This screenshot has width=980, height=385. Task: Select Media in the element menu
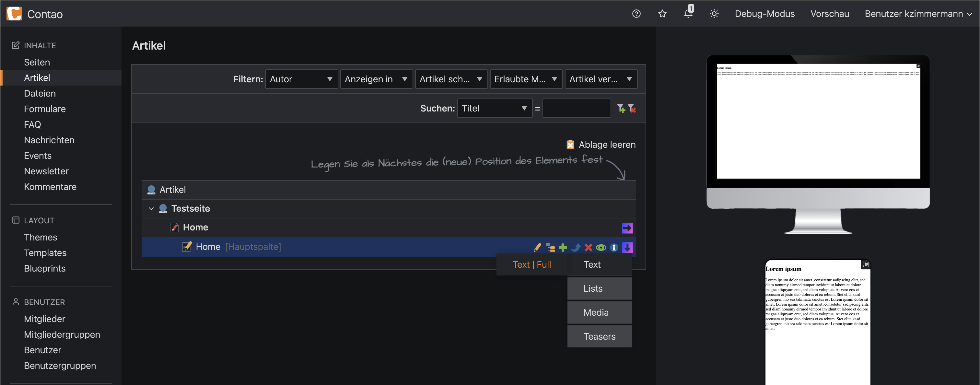pyautogui.click(x=599, y=312)
